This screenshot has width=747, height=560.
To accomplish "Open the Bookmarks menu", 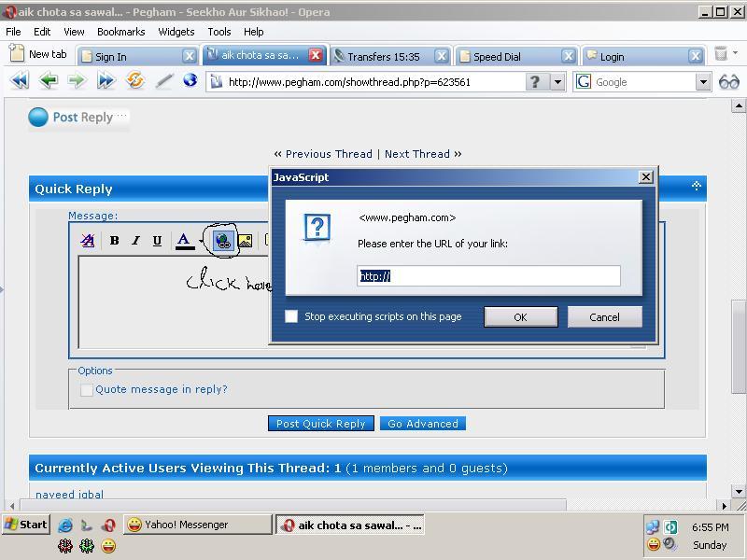I will pos(120,31).
